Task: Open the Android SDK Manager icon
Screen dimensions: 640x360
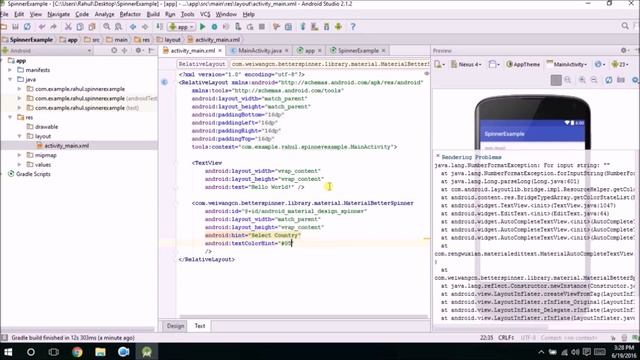Action: (x=327, y=27)
